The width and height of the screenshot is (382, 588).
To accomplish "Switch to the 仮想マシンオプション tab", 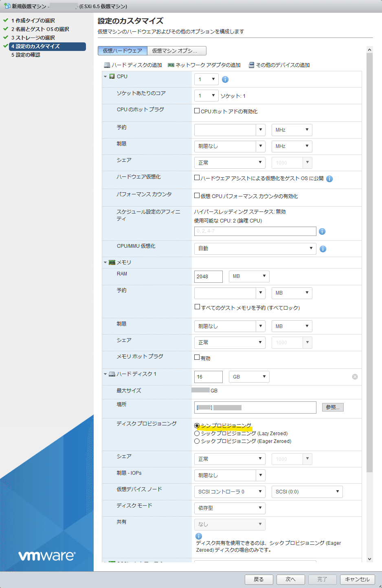I will pyautogui.click(x=176, y=51).
